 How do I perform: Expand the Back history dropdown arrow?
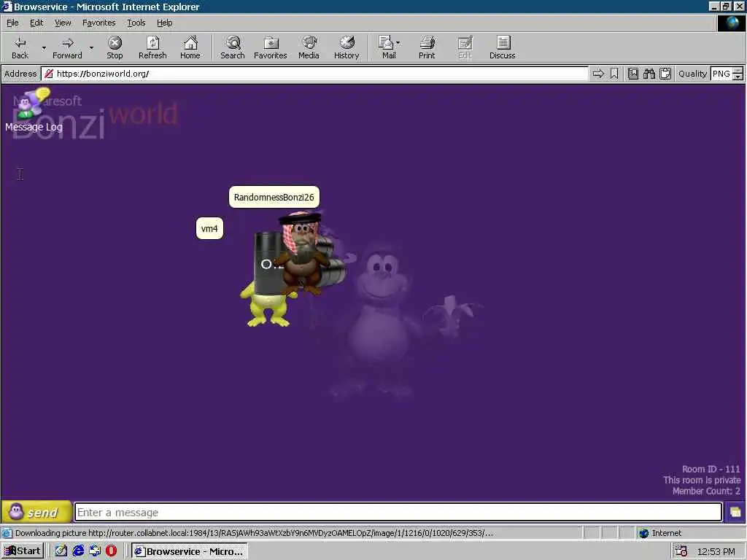(x=44, y=47)
